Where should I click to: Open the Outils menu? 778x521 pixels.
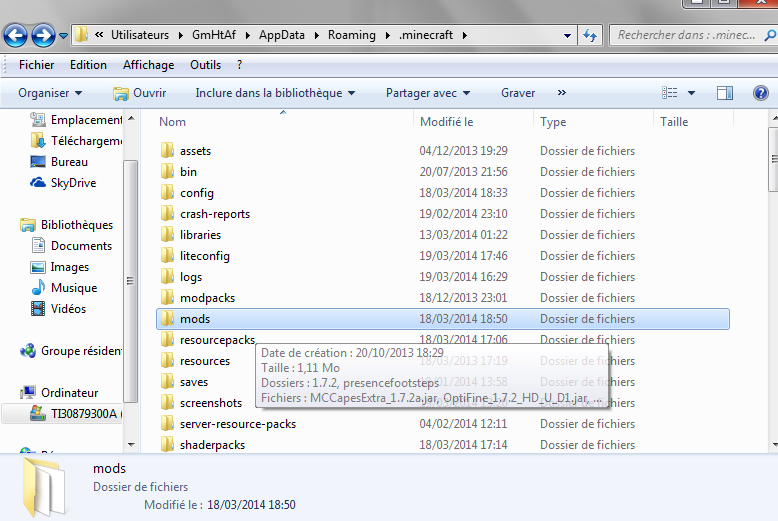[205, 65]
